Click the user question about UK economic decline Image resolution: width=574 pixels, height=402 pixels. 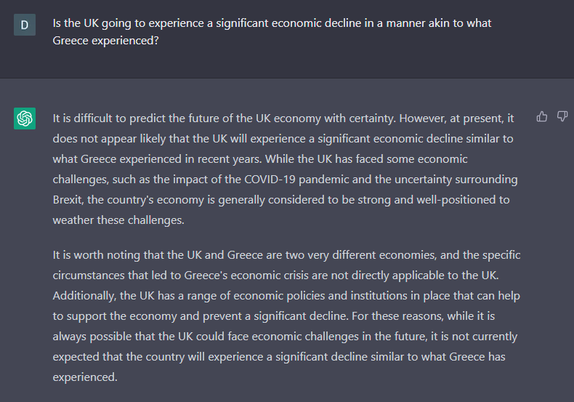272,32
